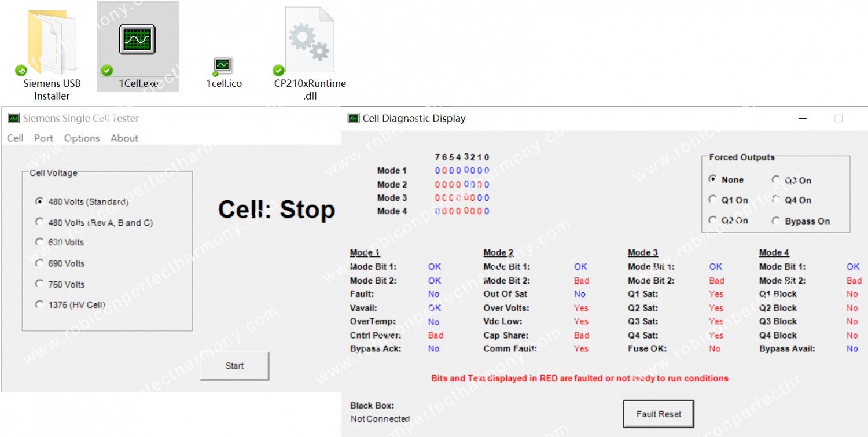Click the red faulted-bits notice text
The width and height of the screenshot is (868, 437).
click(580, 379)
